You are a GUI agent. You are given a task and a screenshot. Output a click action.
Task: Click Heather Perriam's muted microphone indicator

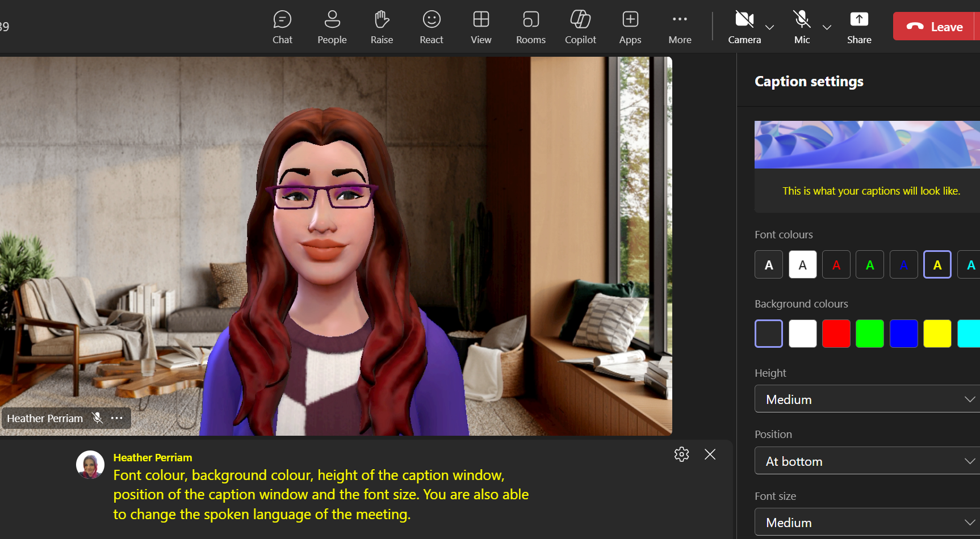(97, 418)
